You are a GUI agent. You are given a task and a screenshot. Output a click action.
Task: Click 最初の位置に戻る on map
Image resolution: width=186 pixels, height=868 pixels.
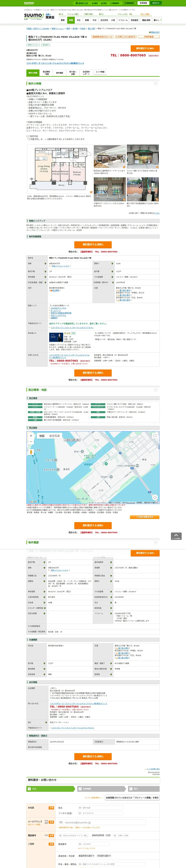pos(72,440)
